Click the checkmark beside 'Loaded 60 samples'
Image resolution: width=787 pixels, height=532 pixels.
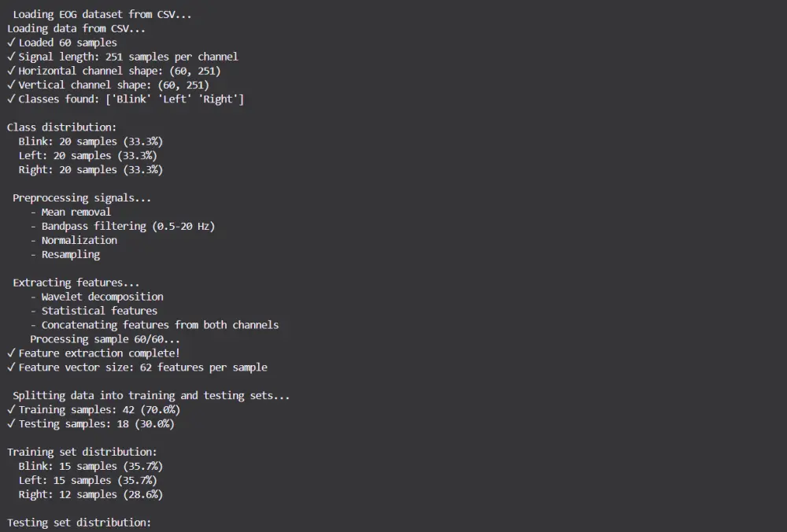pos(11,42)
